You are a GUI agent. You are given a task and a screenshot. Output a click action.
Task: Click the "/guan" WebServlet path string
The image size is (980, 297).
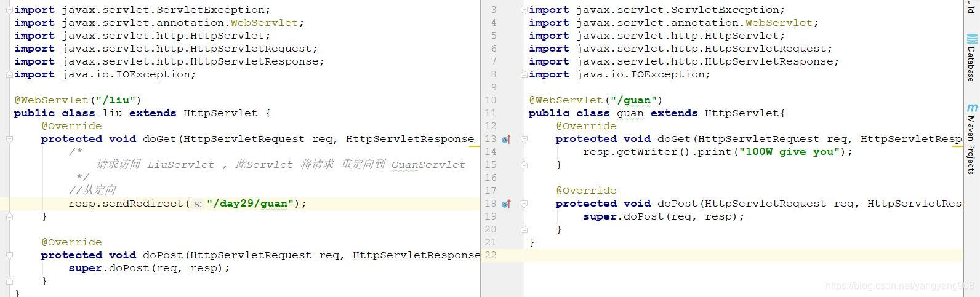[633, 100]
